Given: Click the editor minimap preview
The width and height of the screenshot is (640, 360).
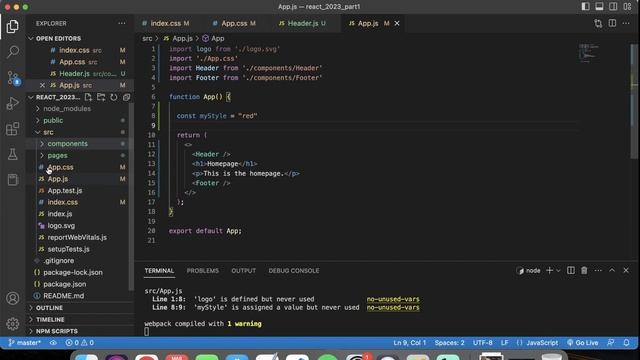Looking at the screenshot, I should tap(589, 53).
